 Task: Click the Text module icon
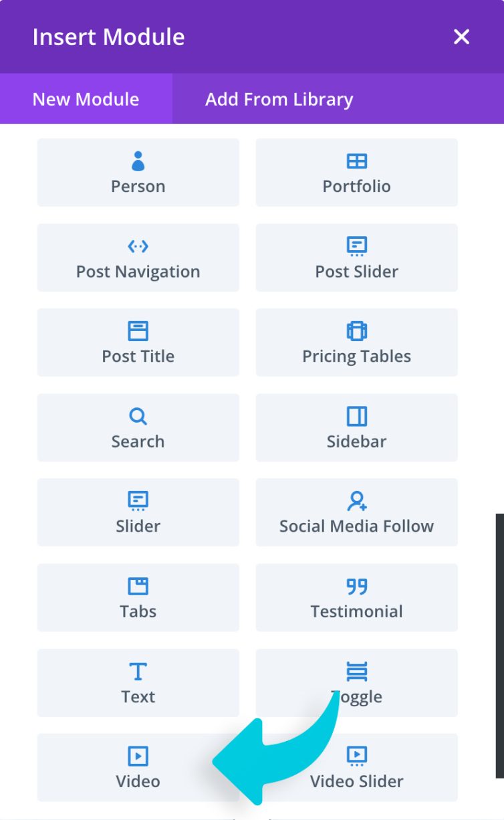tap(138, 672)
